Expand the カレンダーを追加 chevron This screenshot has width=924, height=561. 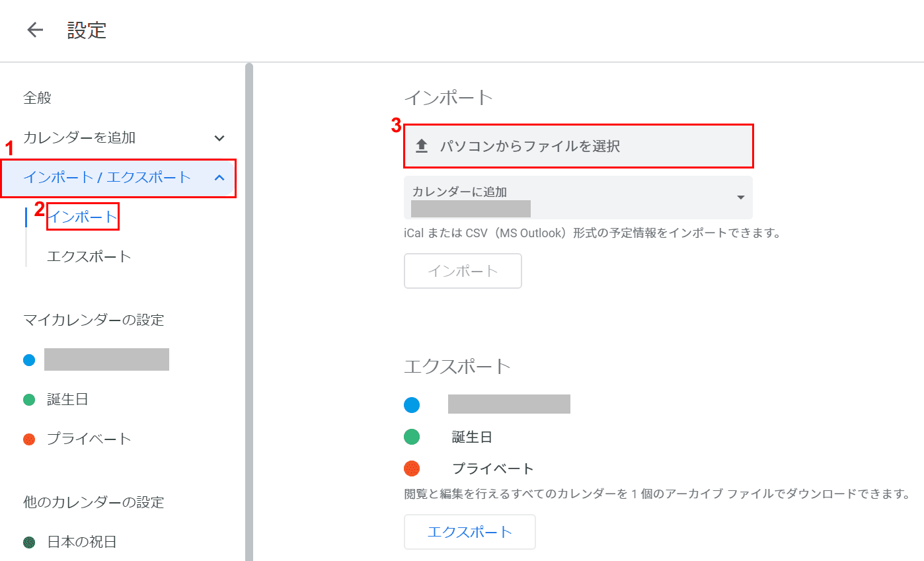pos(220,138)
